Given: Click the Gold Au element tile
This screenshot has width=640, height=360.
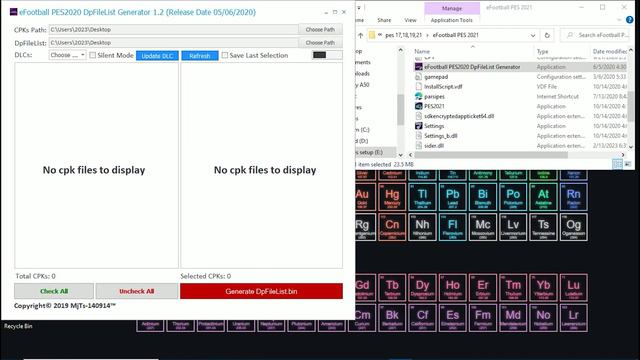Looking at the screenshot, I should point(362,197).
